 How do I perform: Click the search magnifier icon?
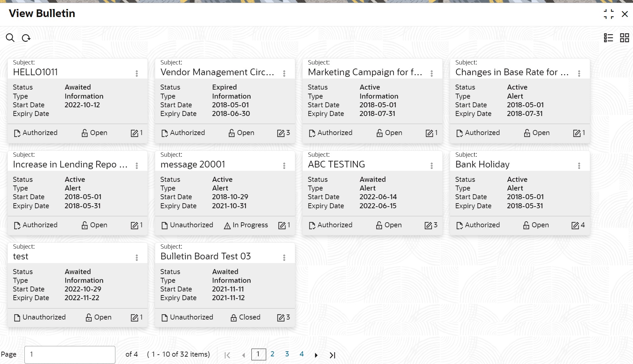pyautogui.click(x=10, y=38)
